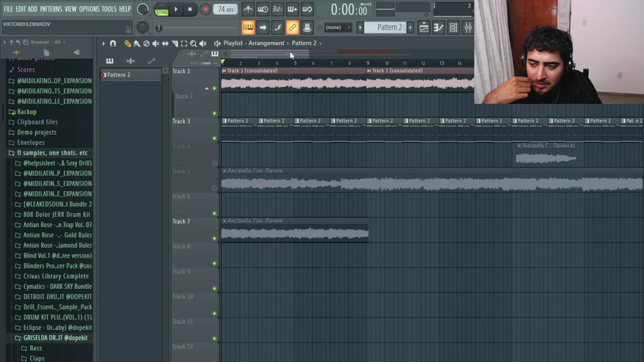Viewport: 644px width, 362px height.
Task: Activate the CHAN clip focus mode
Action: point(206,63)
